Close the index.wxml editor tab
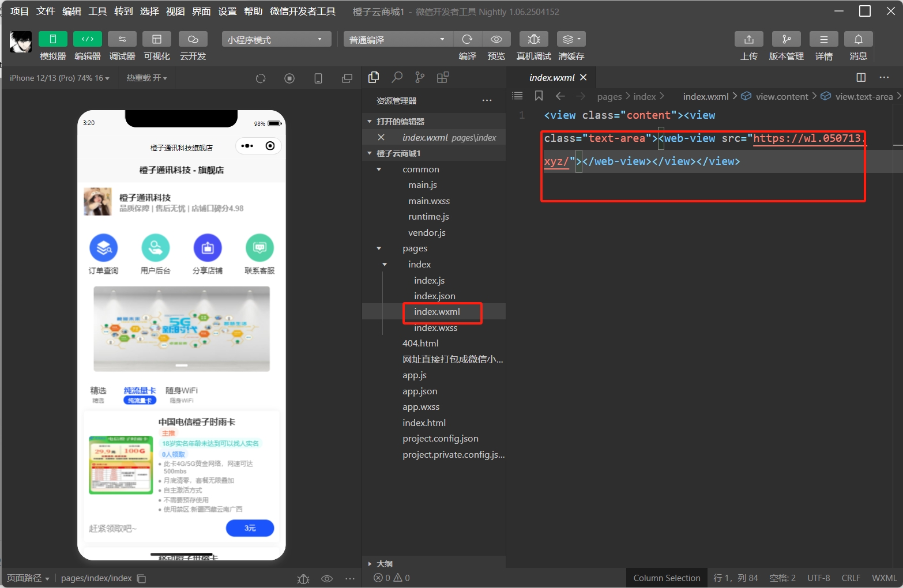Image resolution: width=903 pixels, height=588 pixels. click(x=584, y=77)
